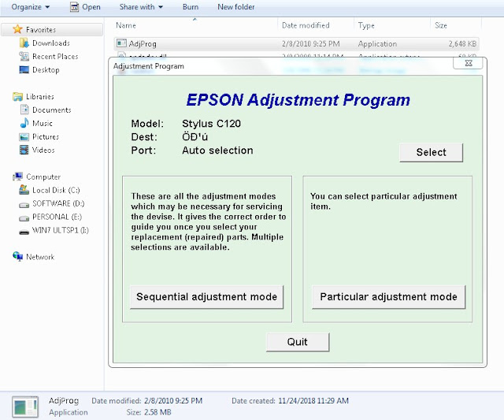Open WIN7 ULTSP1 (I:) drive
504x420 pixels.
61,230
